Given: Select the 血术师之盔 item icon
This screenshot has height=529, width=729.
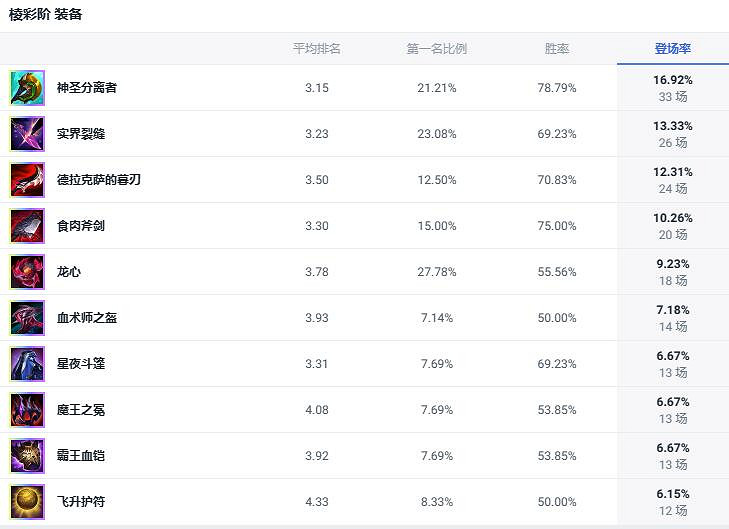Looking at the screenshot, I should pos(27,318).
